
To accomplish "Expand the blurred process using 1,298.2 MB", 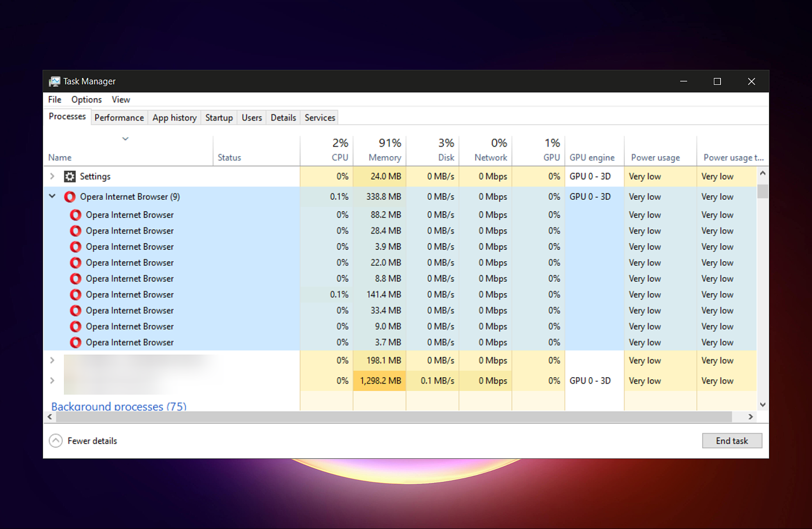I will coord(52,381).
